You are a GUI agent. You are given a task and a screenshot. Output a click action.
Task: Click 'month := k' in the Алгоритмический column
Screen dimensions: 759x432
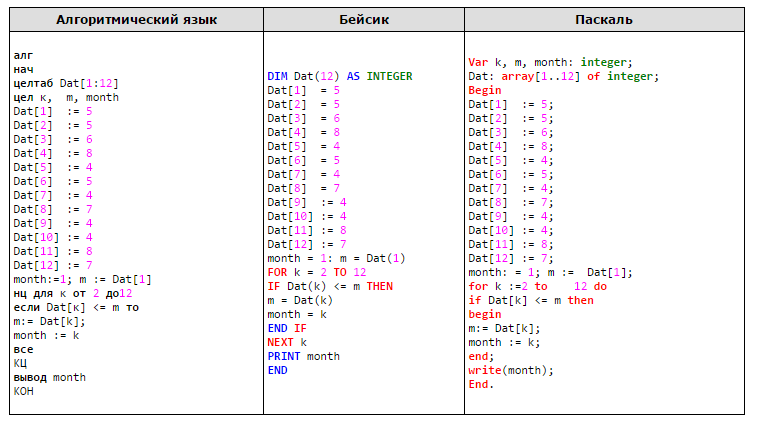tap(46, 336)
